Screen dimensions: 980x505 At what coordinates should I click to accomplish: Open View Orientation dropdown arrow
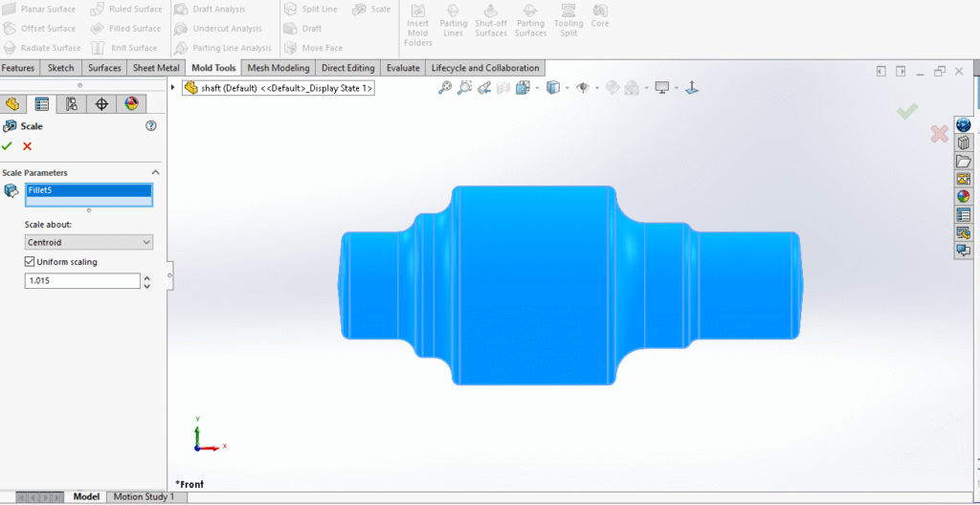pyautogui.click(x=538, y=88)
